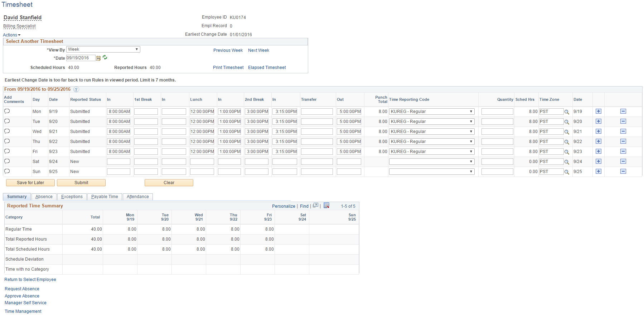This screenshot has width=644, height=315.
Task: Open Time Reporting Code dropdown for Tue 9/20
Action: [432, 122]
